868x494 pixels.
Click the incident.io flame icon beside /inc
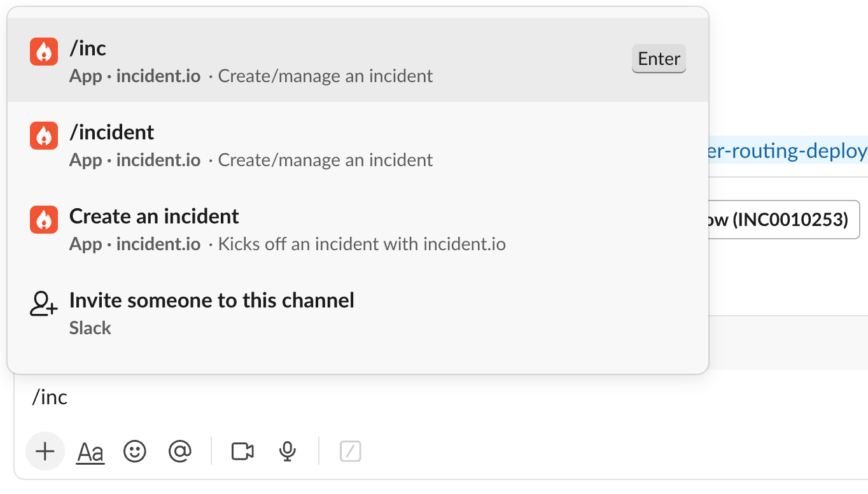coord(44,52)
